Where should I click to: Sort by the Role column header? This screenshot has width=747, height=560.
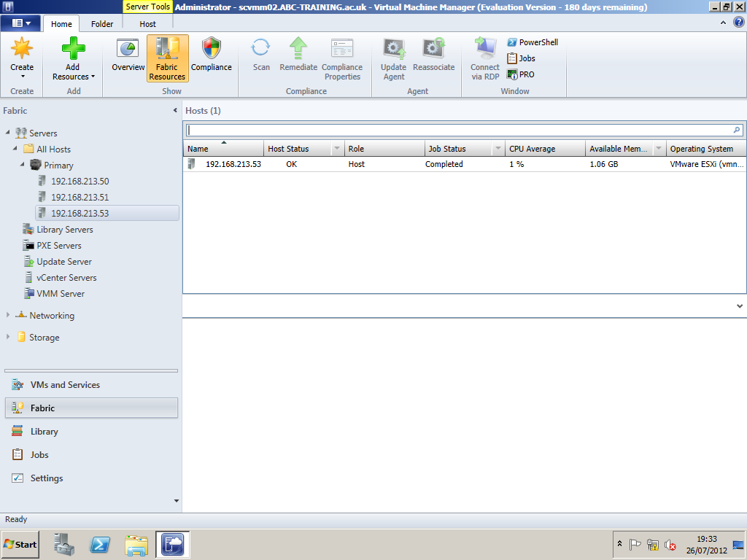(384, 149)
